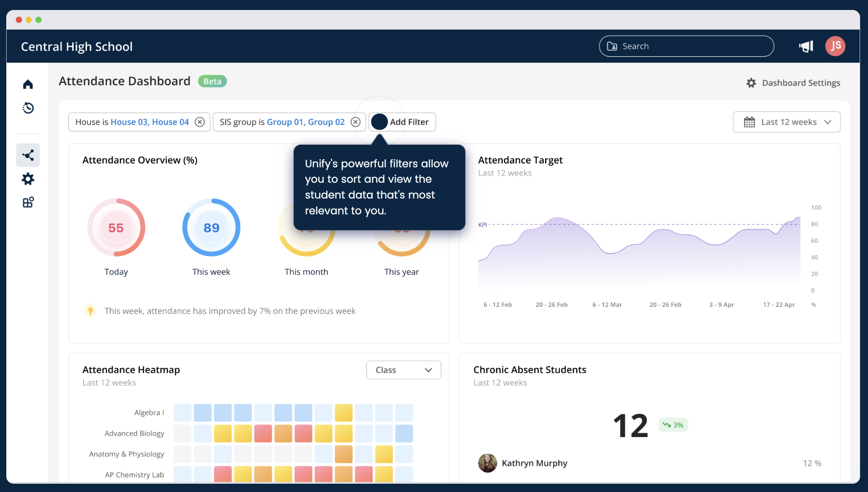Toggle the attendance insight lightbulb
The image size is (868, 492).
click(x=91, y=311)
